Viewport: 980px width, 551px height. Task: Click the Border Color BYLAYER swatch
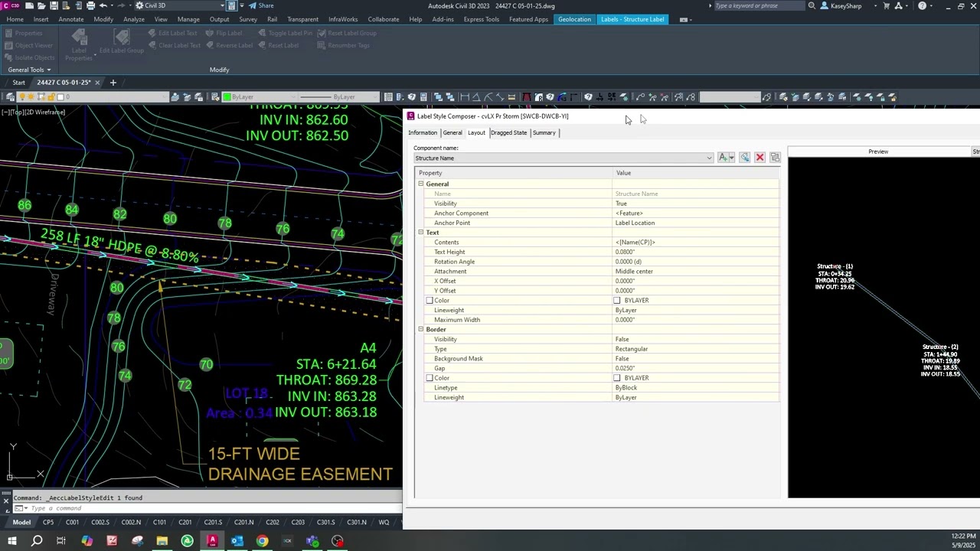(617, 378)
